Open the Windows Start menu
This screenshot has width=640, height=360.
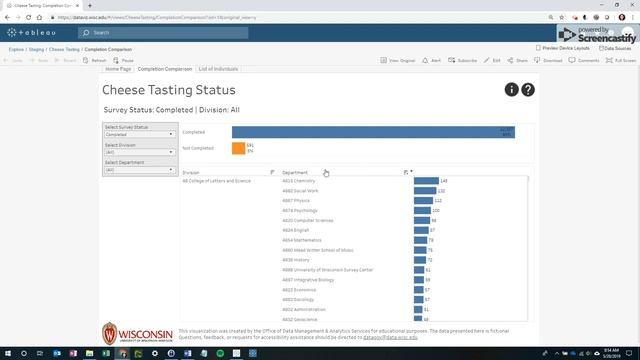click(x=8, y=353)
